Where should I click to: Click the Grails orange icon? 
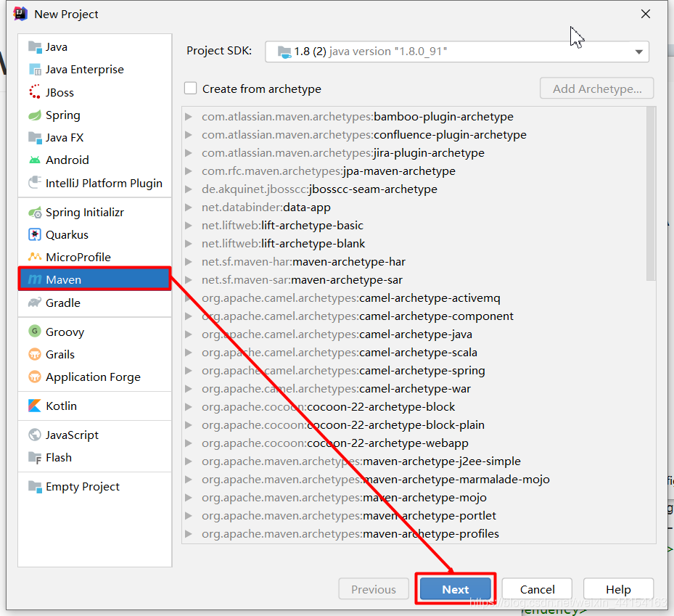click(x=34, y=354)
